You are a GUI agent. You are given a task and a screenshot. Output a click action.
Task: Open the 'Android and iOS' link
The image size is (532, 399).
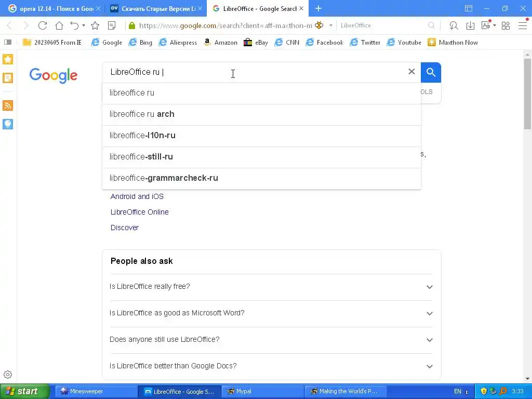coord(137,196)
